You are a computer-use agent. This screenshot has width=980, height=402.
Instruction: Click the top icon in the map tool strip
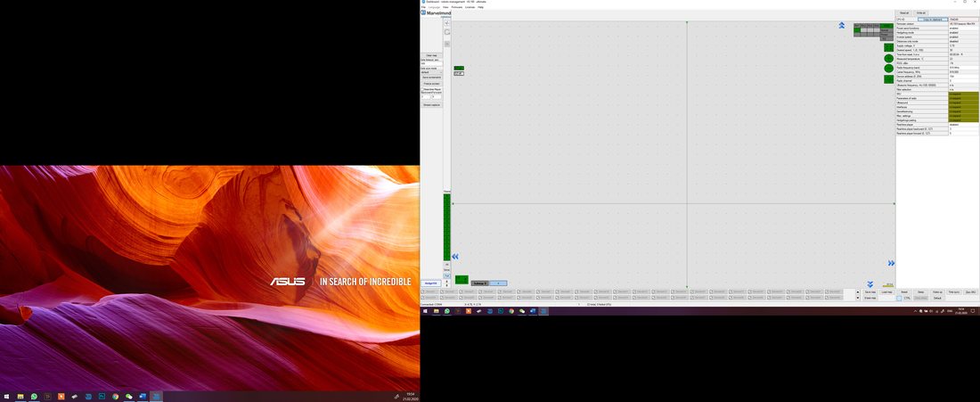coord(447,22)
